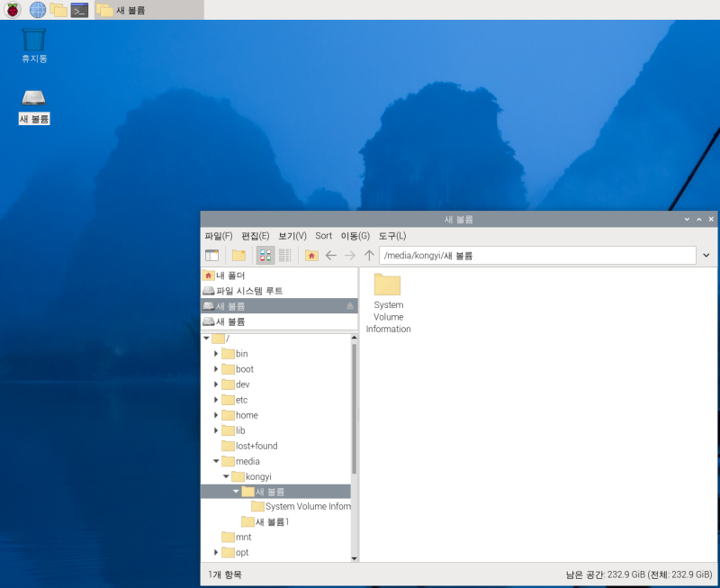Switch to detailed list view mode

click(x=285, y=256)
